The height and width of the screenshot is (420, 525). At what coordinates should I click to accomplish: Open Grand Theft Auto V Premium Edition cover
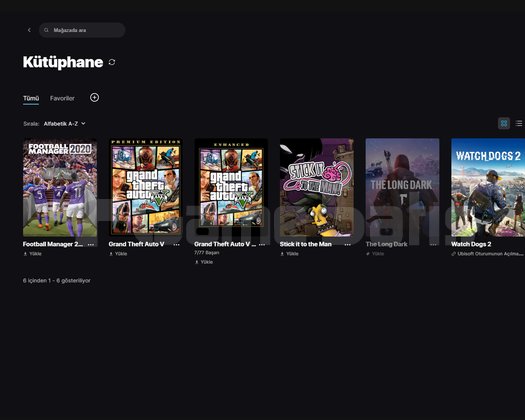[x=146, y=188]
